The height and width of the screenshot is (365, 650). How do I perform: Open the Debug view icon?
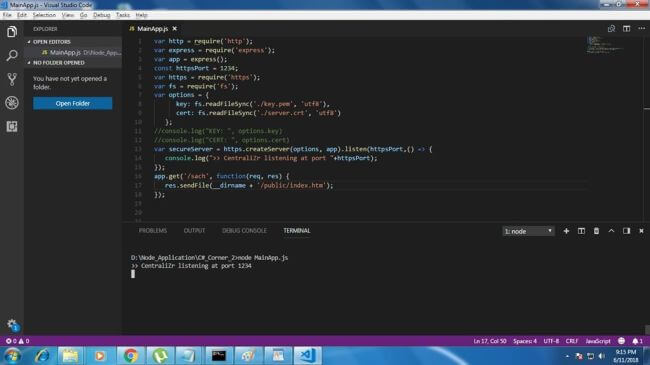(x=12, y=102)
